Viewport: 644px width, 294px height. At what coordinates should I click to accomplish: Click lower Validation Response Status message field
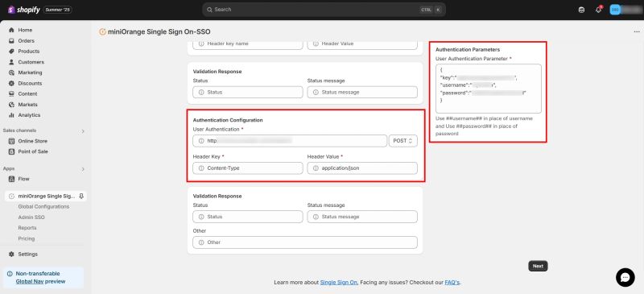pos(362,217)
